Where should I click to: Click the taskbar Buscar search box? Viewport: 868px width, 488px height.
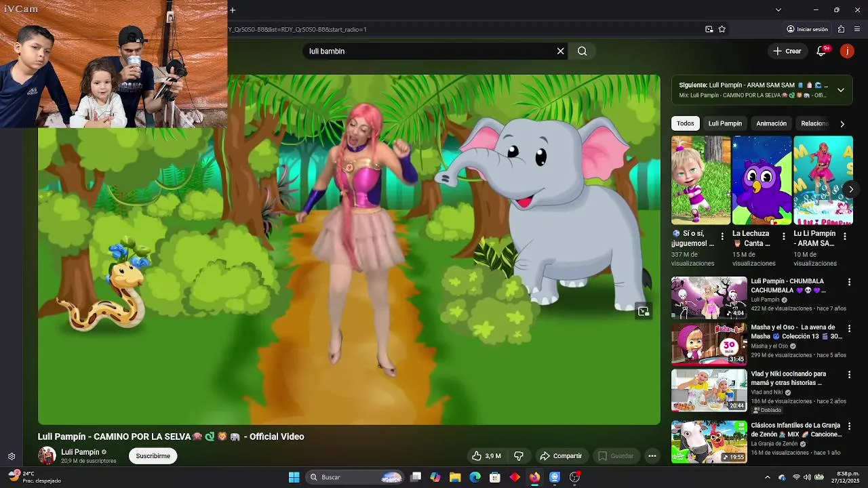(x=356, y=477)
